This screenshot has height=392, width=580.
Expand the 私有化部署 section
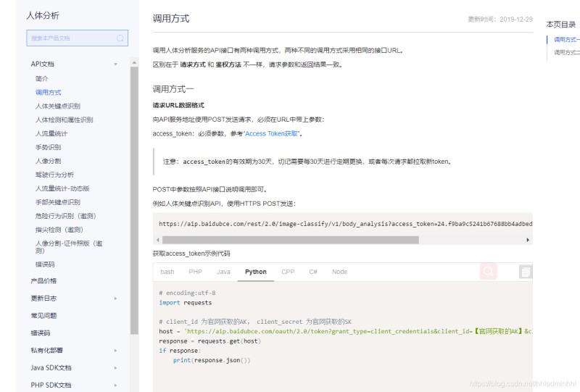tap(115, 351)
